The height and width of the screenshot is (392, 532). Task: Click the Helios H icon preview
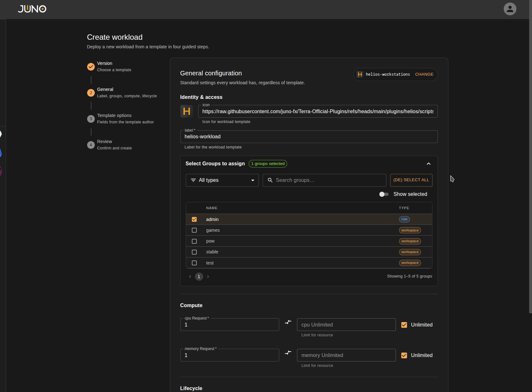click(187, 111)
